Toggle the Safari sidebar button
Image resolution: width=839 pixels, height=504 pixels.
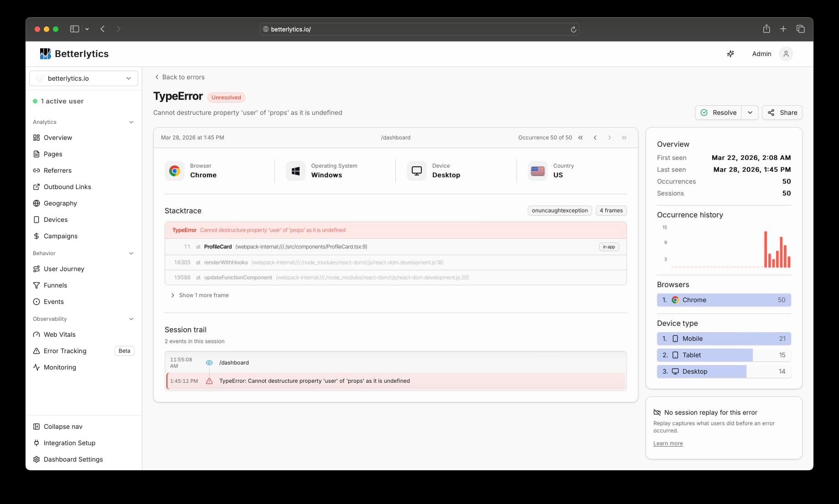[74, 29]
